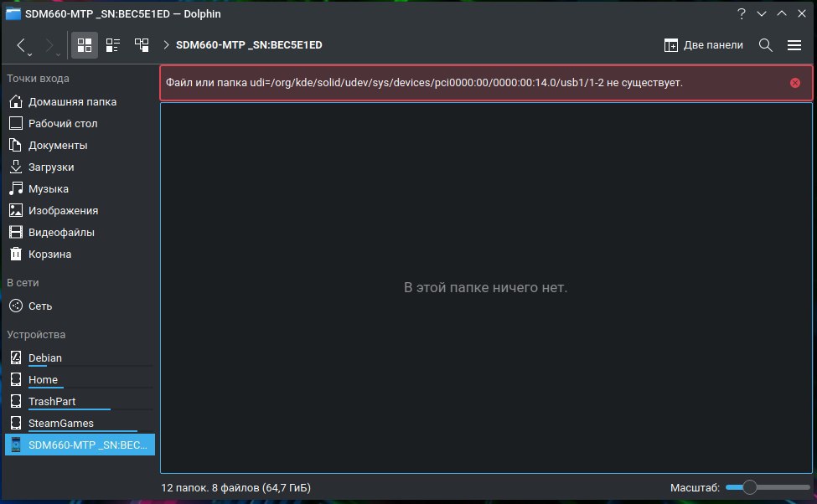Open Документы place
The image size is (817, 504).
80,146
